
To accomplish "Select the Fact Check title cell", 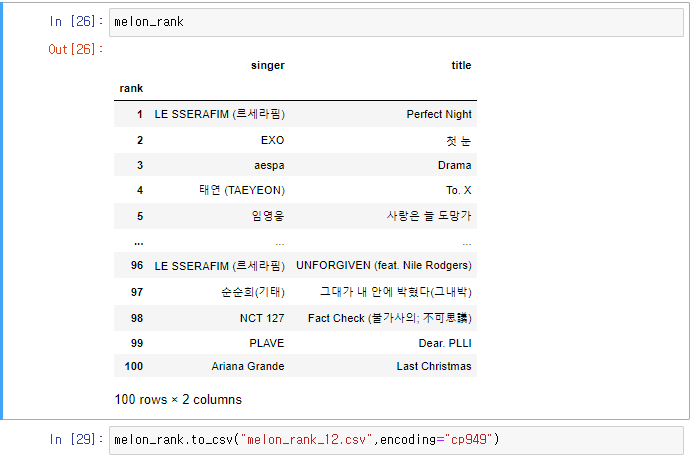I will pos(390,318).
